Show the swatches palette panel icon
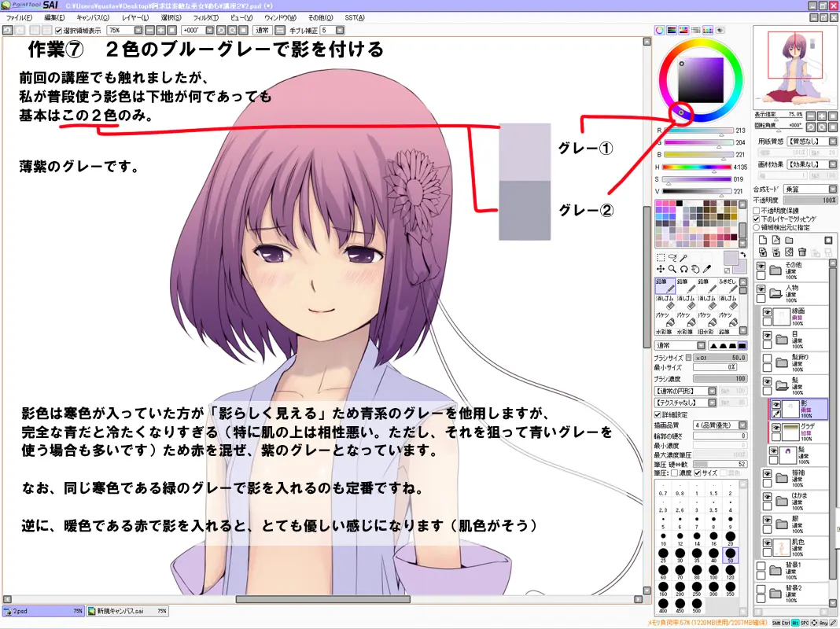Image resolution: width=840 pixels, height=629 pixels. point(708,31)
